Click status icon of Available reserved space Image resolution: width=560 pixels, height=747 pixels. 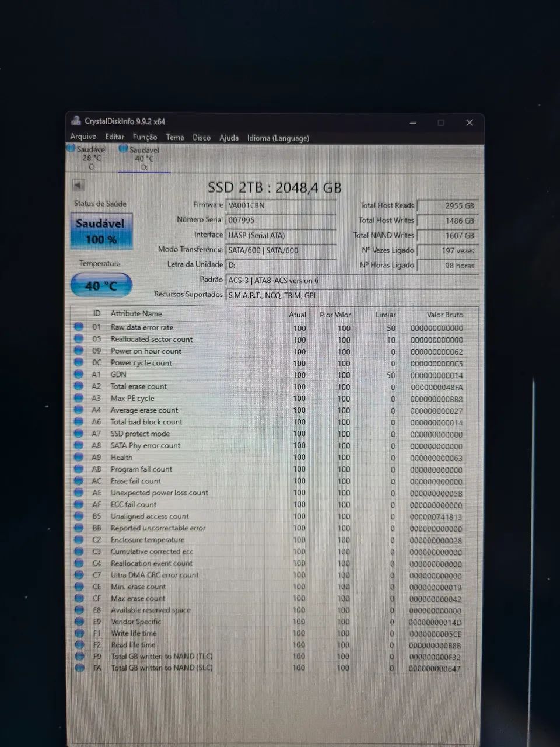[x=79, y=609]
